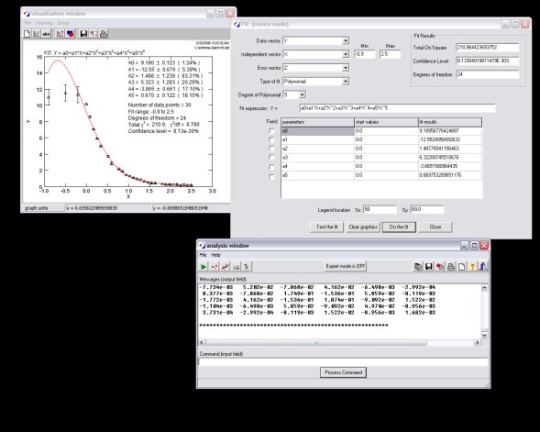Open help via the yellow question mark icon
Image resolution: width=540 pixels, height=432 pixels.
tap(472, 267)
